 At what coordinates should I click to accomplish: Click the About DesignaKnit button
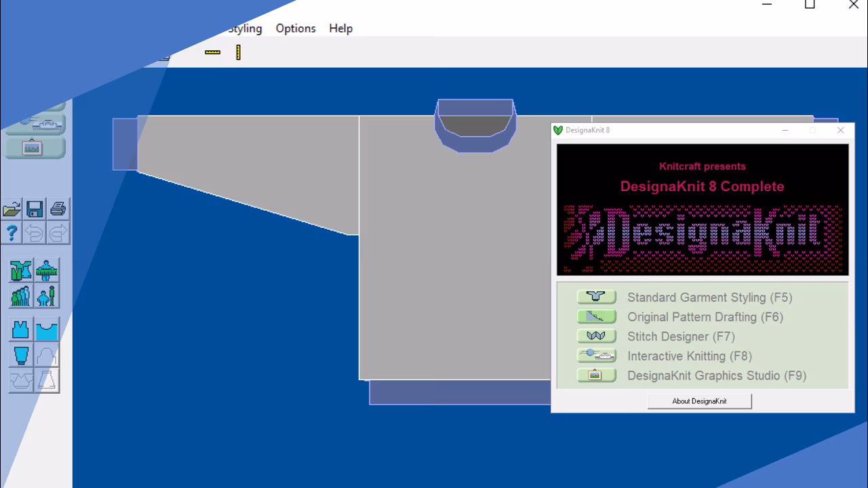tap(700, 401)
